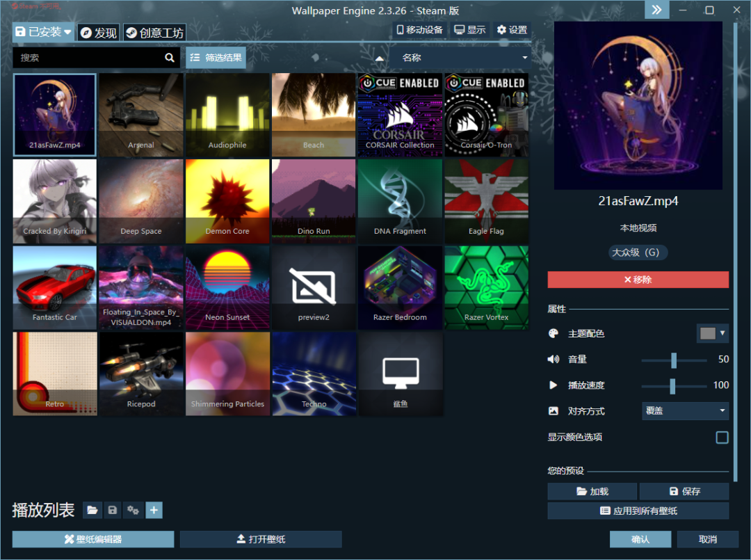Click the search magnifier icon
Viewport: 751px width, 560px height.
tap(170, 58)
